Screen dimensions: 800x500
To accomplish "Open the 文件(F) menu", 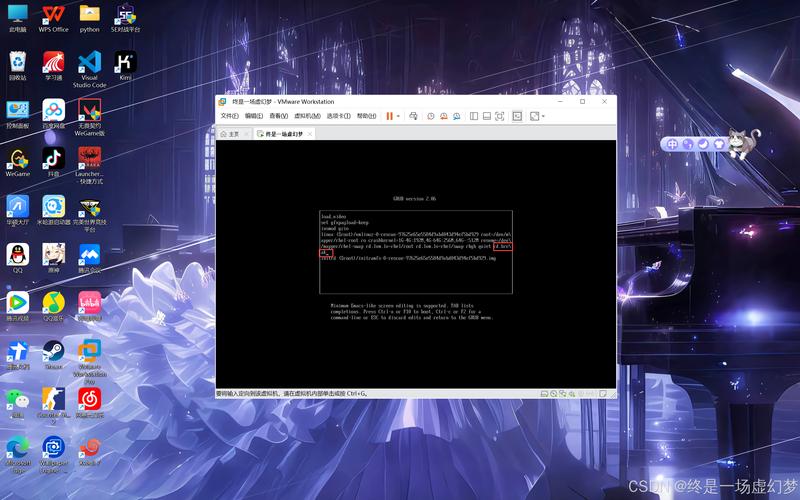I will point(229,116).
